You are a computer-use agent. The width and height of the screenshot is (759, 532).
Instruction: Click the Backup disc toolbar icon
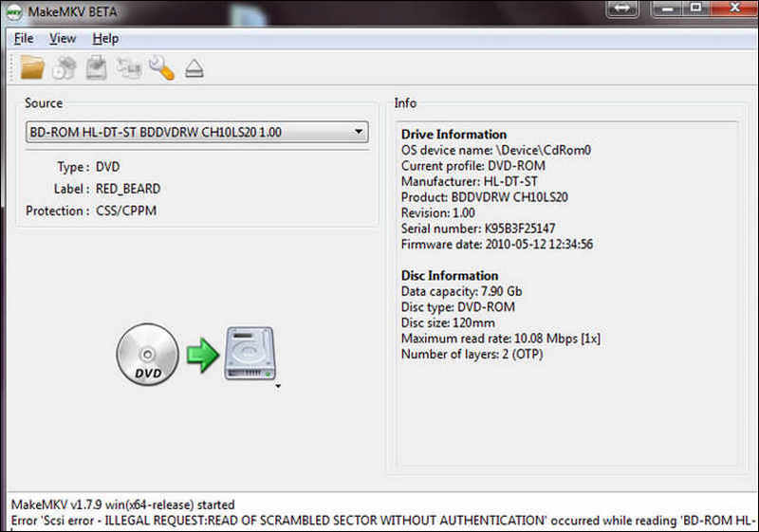point(97,67)
